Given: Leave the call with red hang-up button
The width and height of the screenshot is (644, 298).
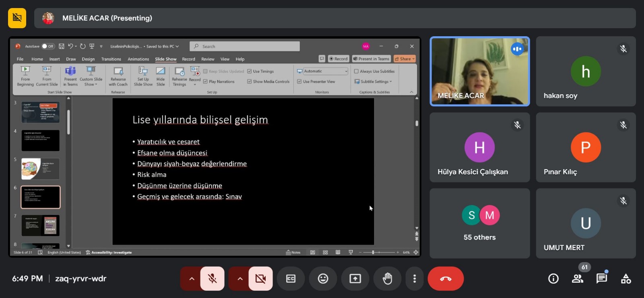Looking at the screenshot, I should 446,279.
